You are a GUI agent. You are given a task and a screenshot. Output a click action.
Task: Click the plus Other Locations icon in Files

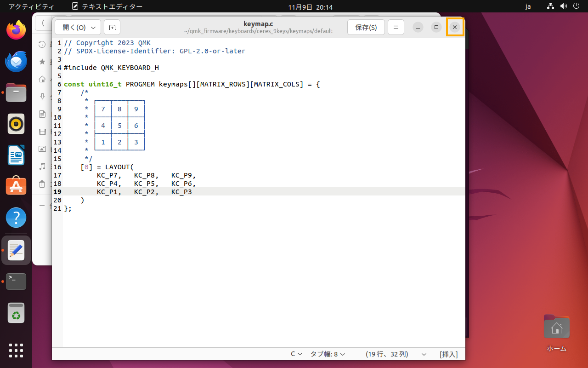click(42, 206)
